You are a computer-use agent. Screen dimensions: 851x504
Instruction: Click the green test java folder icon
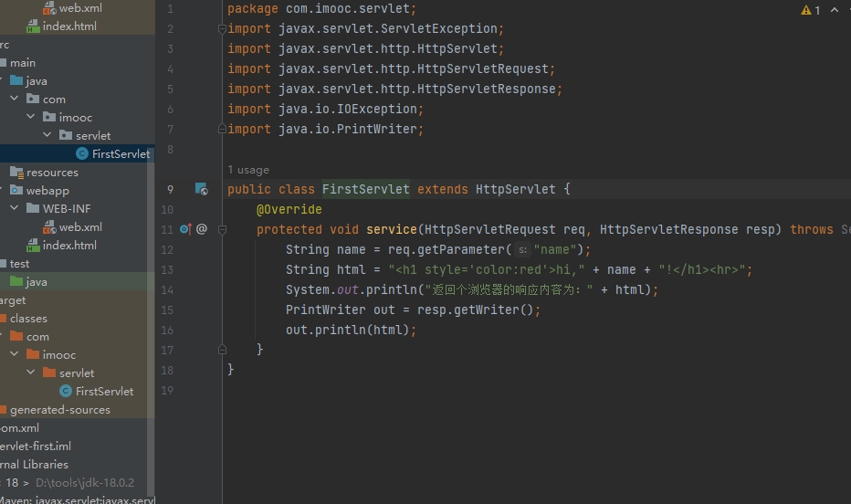pyautogui.click(x=16, y=282)
